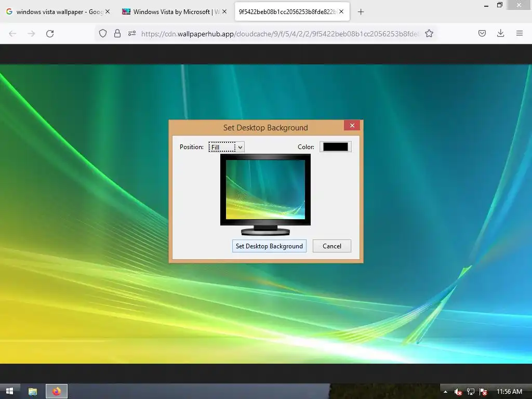Click the Save to Pocket icon

tap(482, 33)
